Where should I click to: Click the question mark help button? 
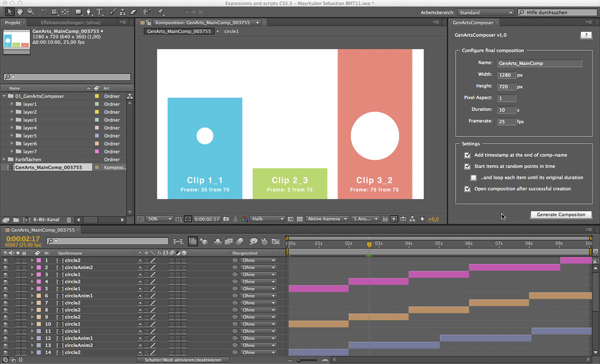585,35
